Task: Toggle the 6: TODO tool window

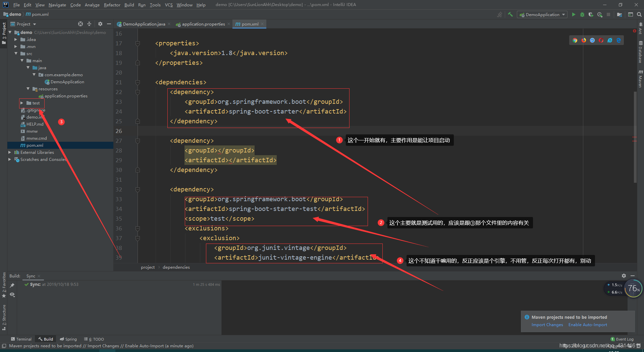Action: point(94,339)
